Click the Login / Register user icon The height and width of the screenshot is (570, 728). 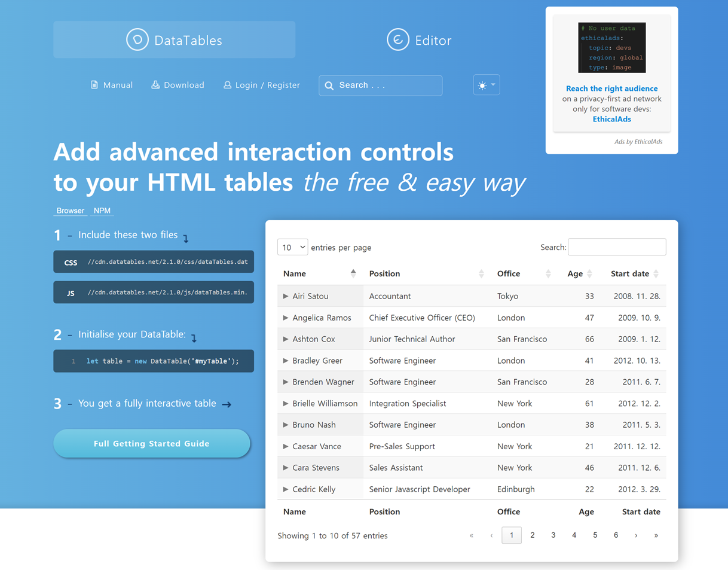(x=227, y=85)
